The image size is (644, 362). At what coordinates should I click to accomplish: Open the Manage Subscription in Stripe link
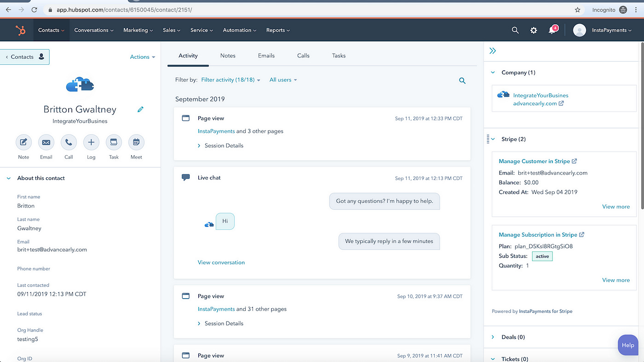(x=538, y=235)
